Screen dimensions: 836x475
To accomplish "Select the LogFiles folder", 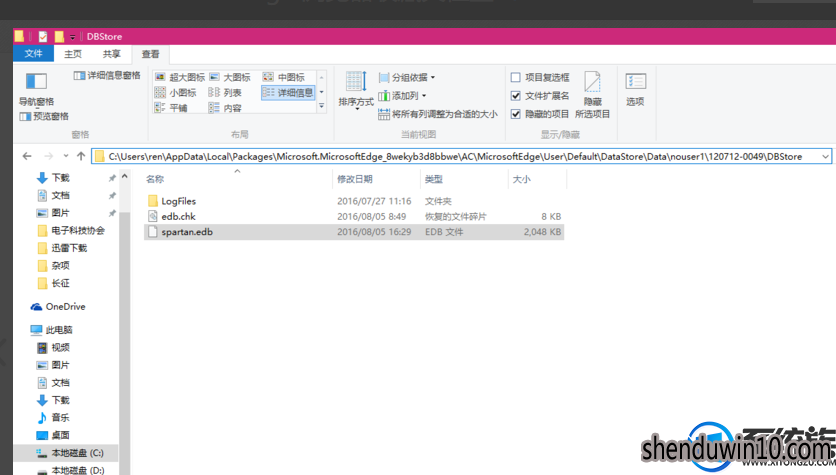I will 179,201.
